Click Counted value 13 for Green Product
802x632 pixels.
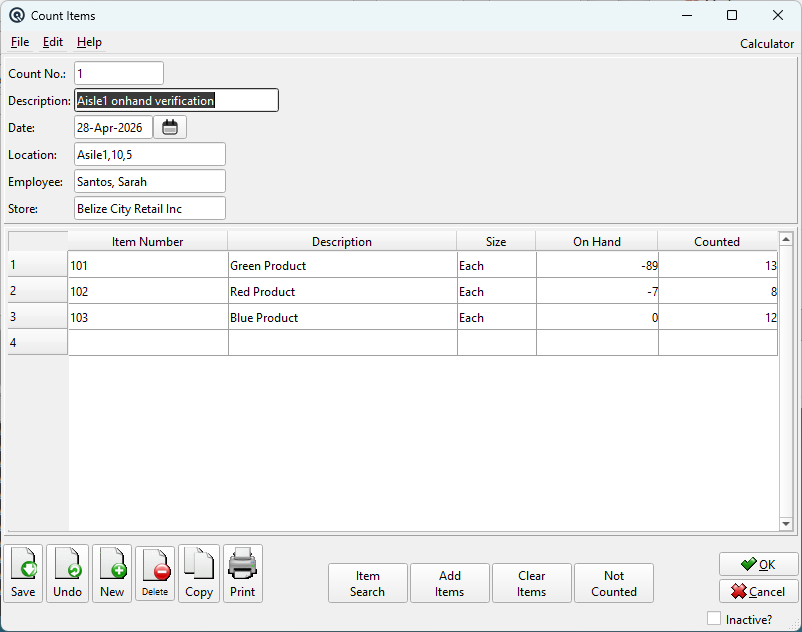pos(718,265)
